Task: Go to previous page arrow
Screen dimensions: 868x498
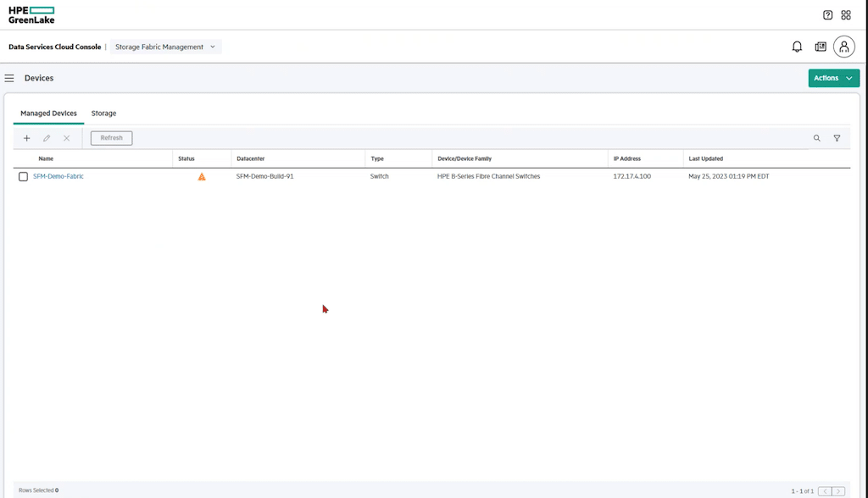Action: pos(825,491)
